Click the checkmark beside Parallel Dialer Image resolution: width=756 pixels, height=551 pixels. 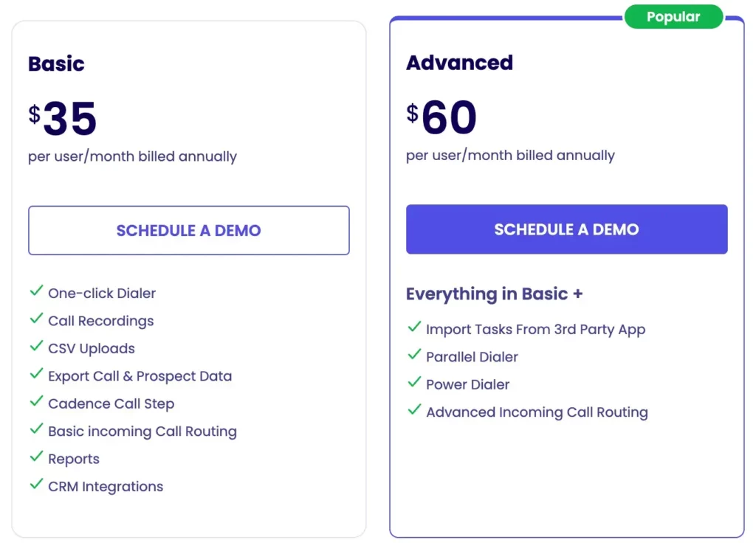click(x=414, y=356)
